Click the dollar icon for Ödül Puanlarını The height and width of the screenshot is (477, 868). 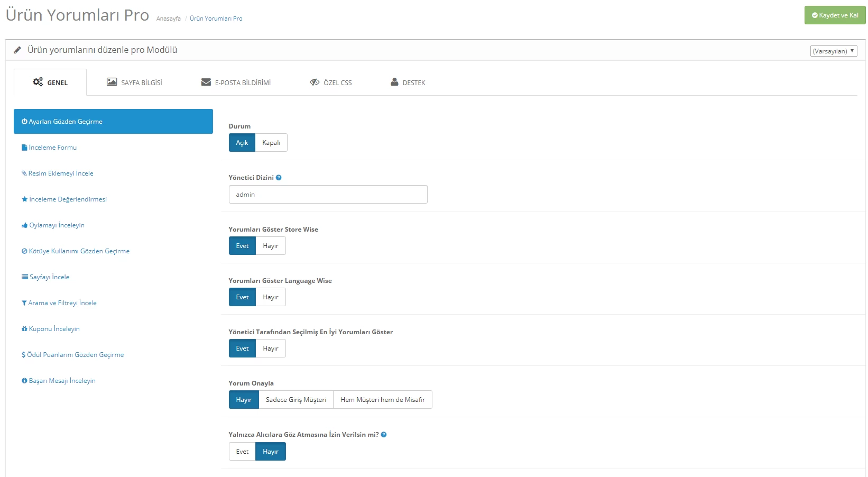[24, 354]
